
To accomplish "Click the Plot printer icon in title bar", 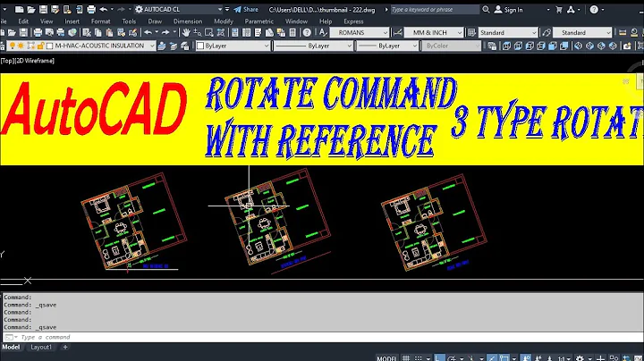I will (91, 10).
